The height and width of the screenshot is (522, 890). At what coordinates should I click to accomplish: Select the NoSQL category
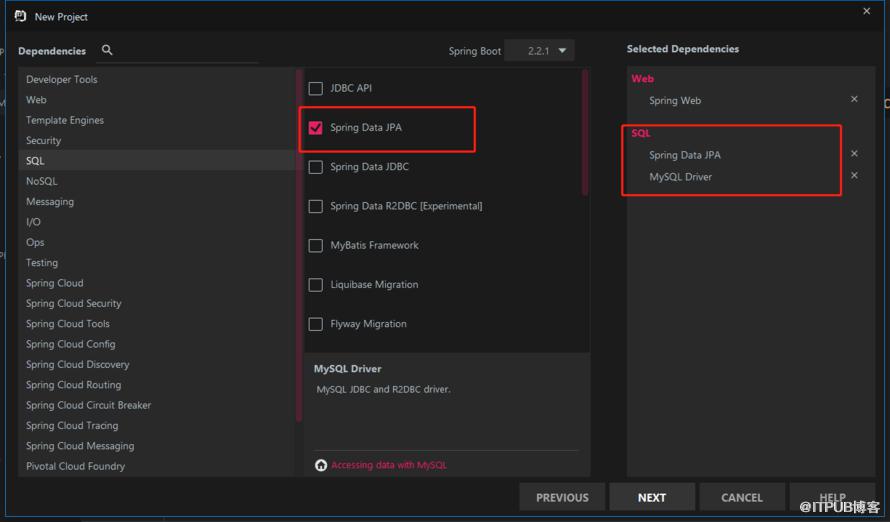point(157,181)
